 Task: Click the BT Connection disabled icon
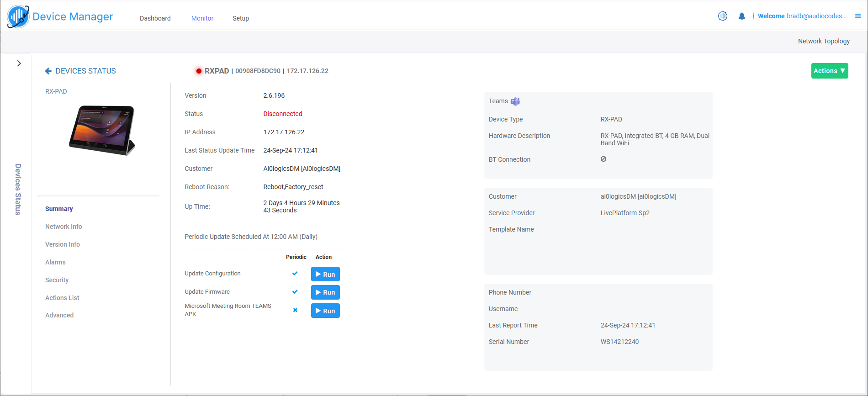(603, 159)
